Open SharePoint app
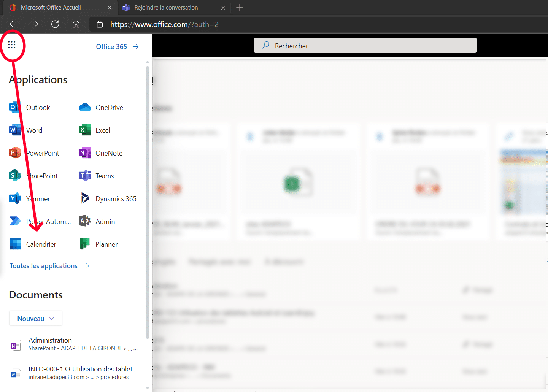Image resolution: width=548 pixels, height=392 pixels. [x=33, y=176]
